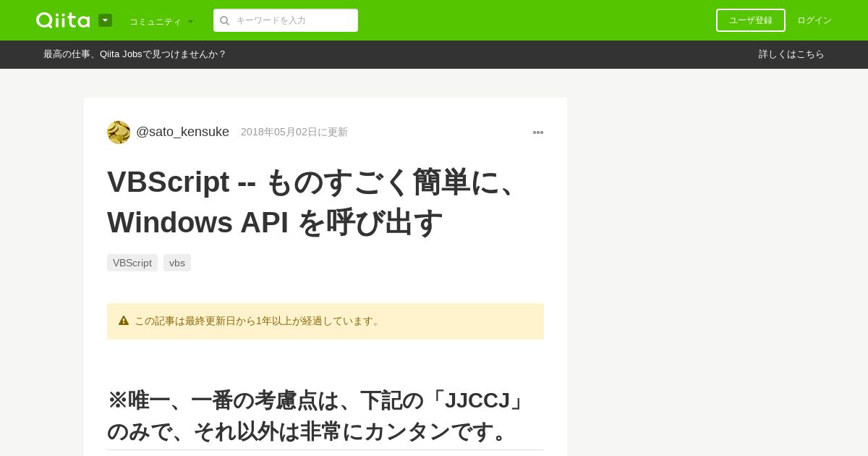Click the ログイン link
The height and width of the screenshot is (456, 868).
point(814,20)
